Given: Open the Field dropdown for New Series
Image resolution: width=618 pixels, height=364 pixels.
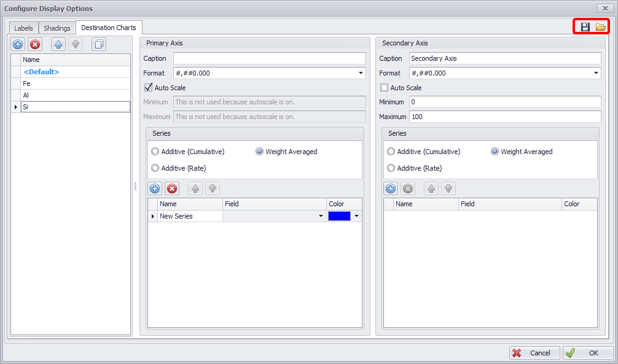Looking at the screenshot, I should (321, 216).
